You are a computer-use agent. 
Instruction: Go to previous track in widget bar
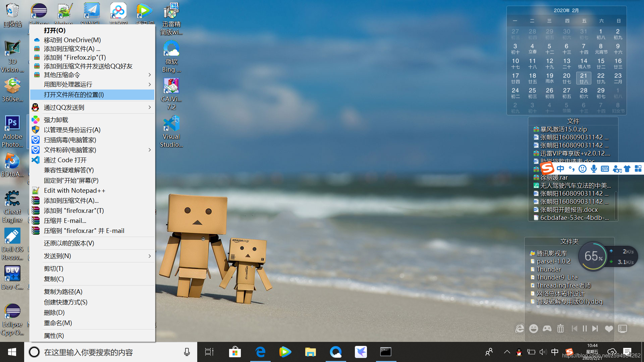click(574, 328)
